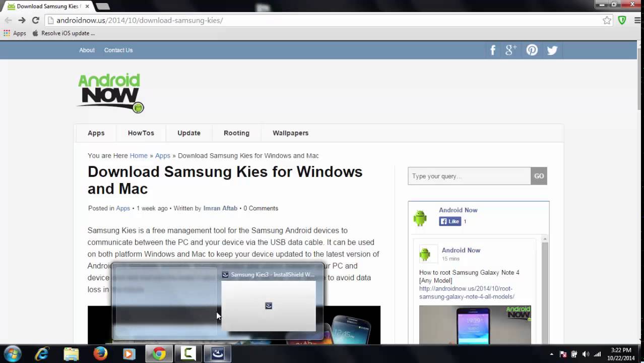
Task: Click the Samsung Kies installer taskbar icon
Action: (x=218, y=354)
